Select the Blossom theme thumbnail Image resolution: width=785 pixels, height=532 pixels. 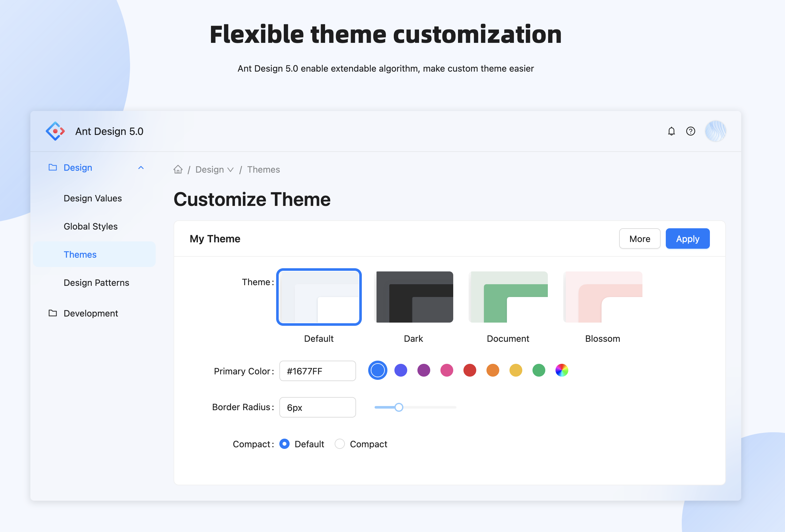602,297
